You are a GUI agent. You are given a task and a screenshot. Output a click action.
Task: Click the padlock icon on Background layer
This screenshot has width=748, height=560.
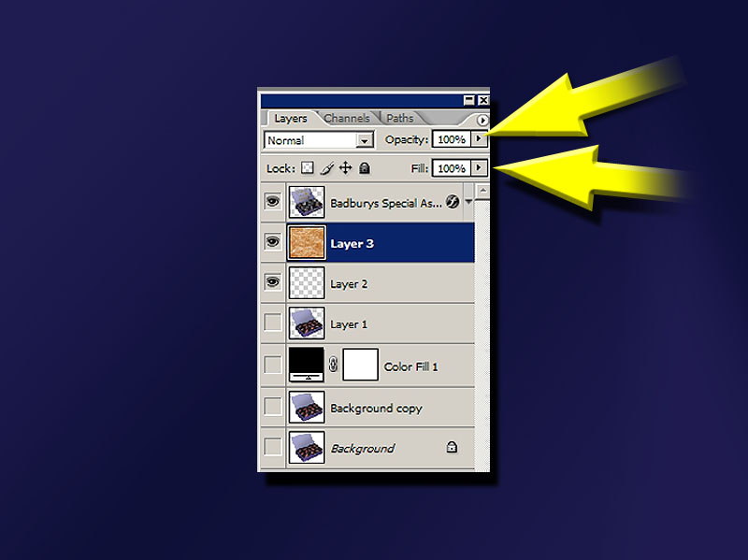coord(452,447)
